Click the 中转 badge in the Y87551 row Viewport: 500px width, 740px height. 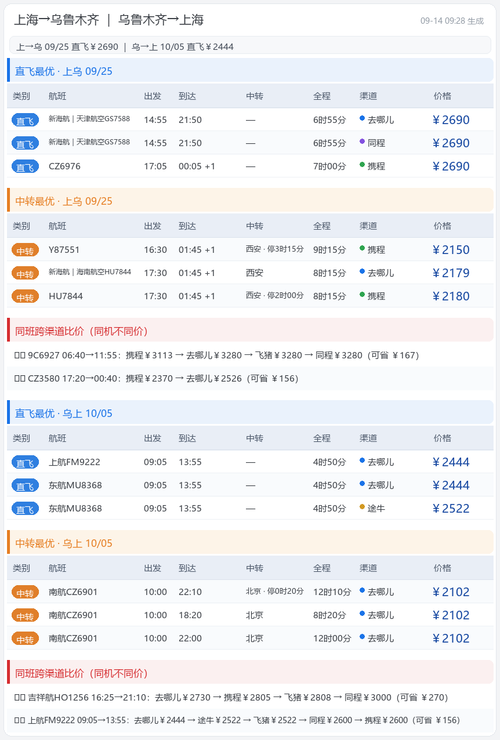pos(25,250)
